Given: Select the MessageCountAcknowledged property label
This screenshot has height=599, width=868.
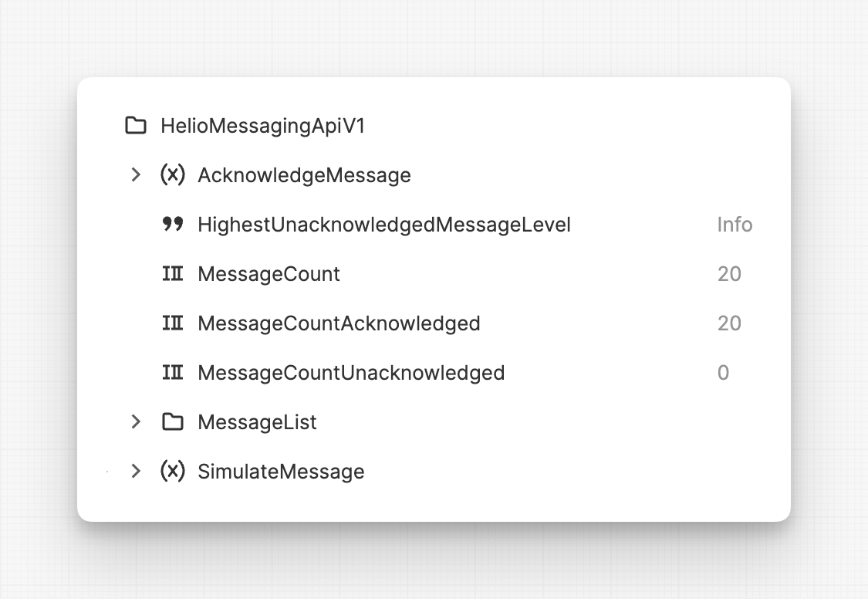Looking at the screenshot, I should (x=339, y=323).
